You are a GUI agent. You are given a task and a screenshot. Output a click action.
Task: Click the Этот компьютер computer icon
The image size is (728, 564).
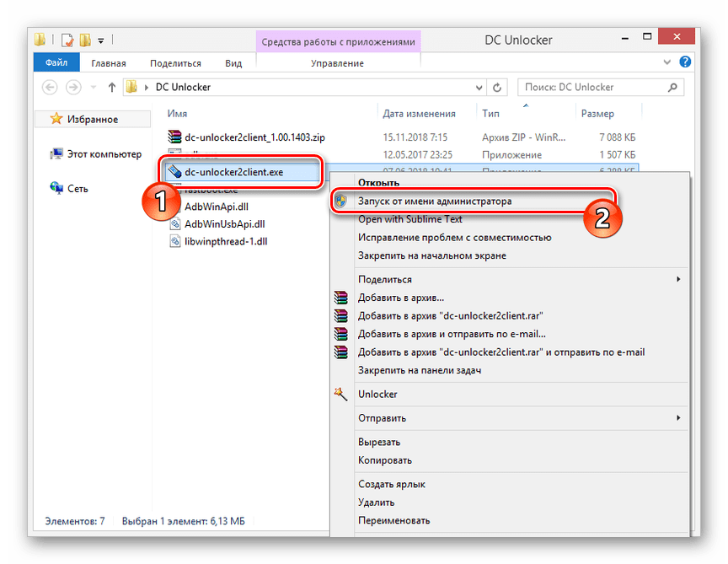(x=56, y=153)
